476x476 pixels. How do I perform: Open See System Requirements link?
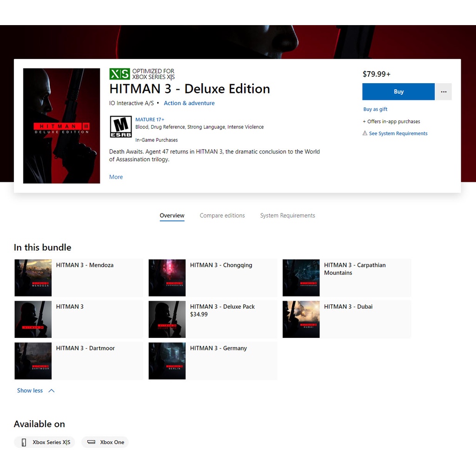coord(398,133)
